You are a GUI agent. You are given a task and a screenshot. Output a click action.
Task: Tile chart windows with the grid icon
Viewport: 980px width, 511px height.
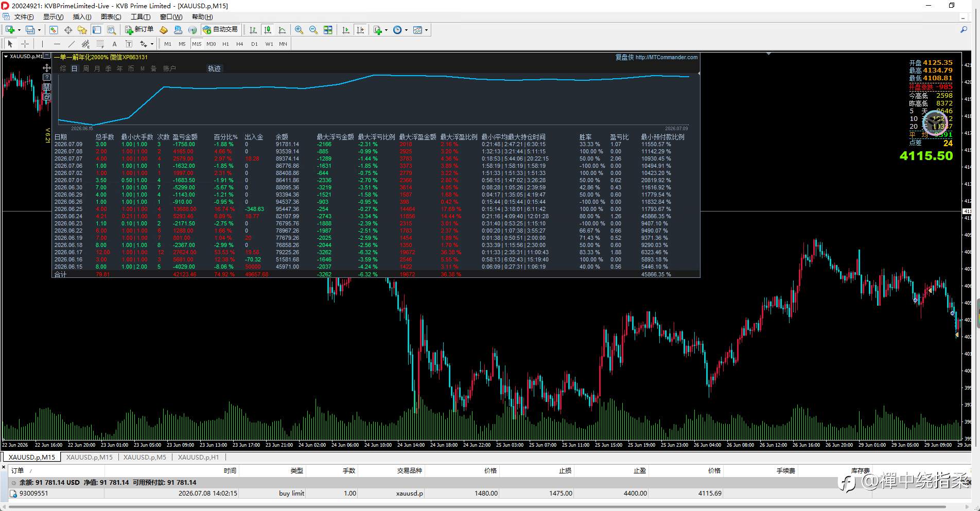[328, 30]
